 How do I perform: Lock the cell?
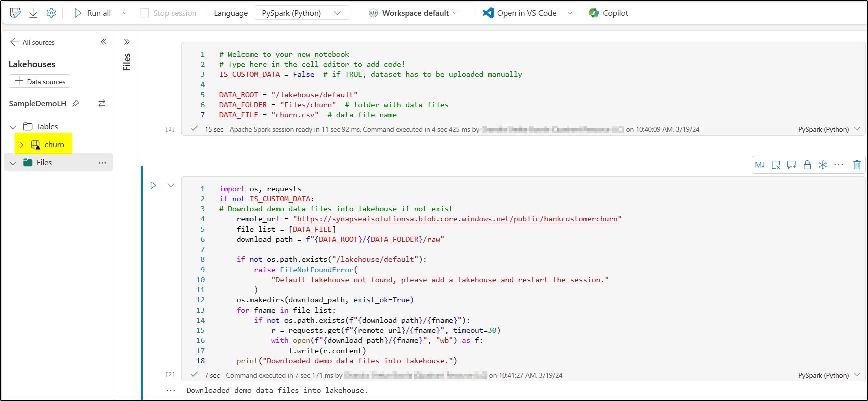807,165
